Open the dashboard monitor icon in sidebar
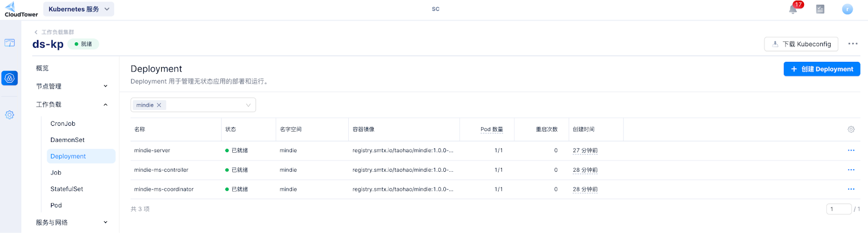 (x=10, y=43)
